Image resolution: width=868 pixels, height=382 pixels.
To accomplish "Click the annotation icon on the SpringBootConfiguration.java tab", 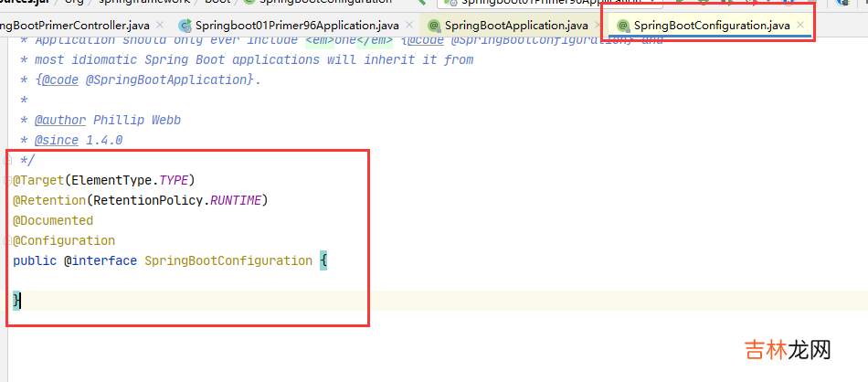I will click(623, 26).
